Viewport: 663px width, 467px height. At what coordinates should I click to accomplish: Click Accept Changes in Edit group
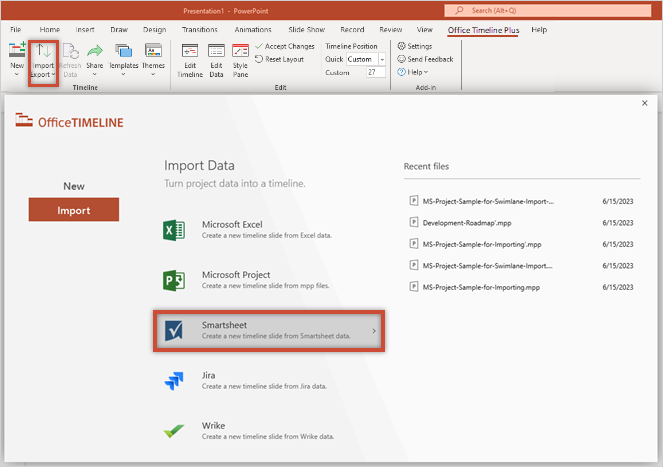[285, 46]
